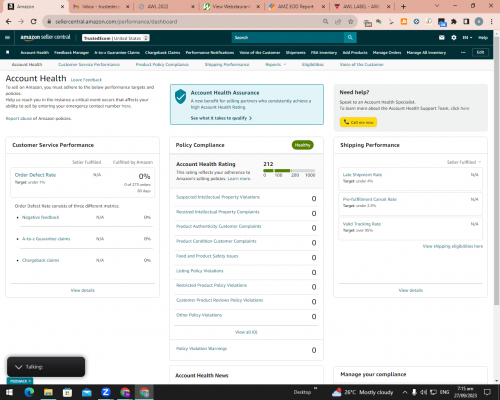Click the browser address bar URL
500x400 pixels.
click(116, 22)
